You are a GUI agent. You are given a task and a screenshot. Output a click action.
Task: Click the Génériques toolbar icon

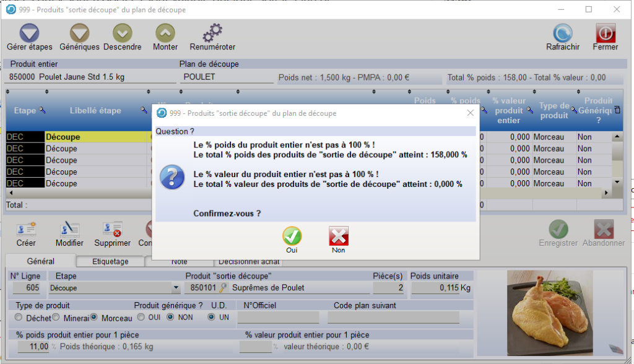pyautogui.click(x=79, y=33)
